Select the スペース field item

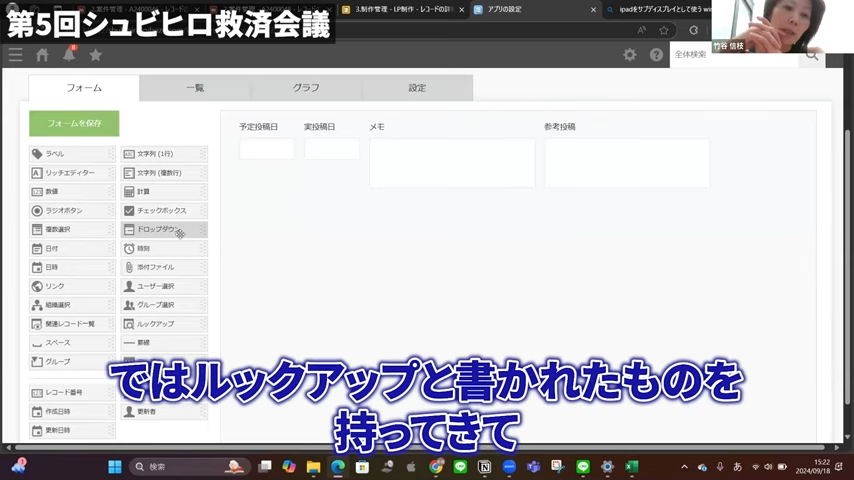(x=72, y=343)
